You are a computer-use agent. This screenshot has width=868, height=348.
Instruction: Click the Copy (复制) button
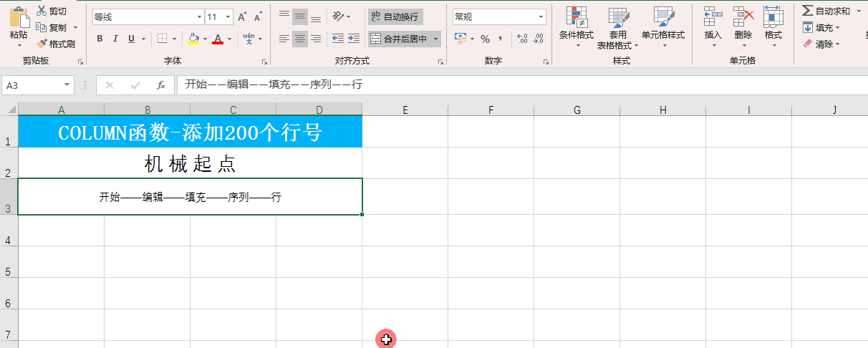[x=52, y=27]
